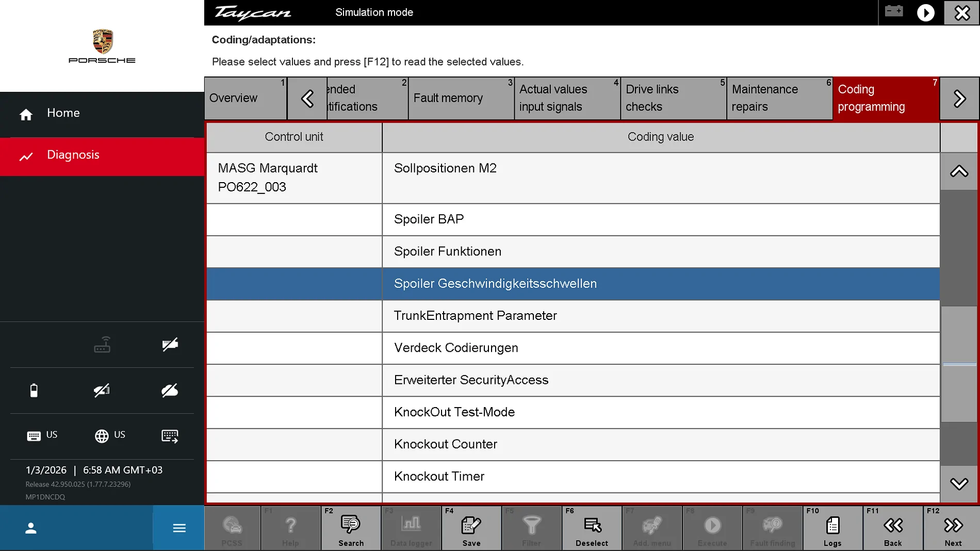Click the router network status icon

[102, 345]
